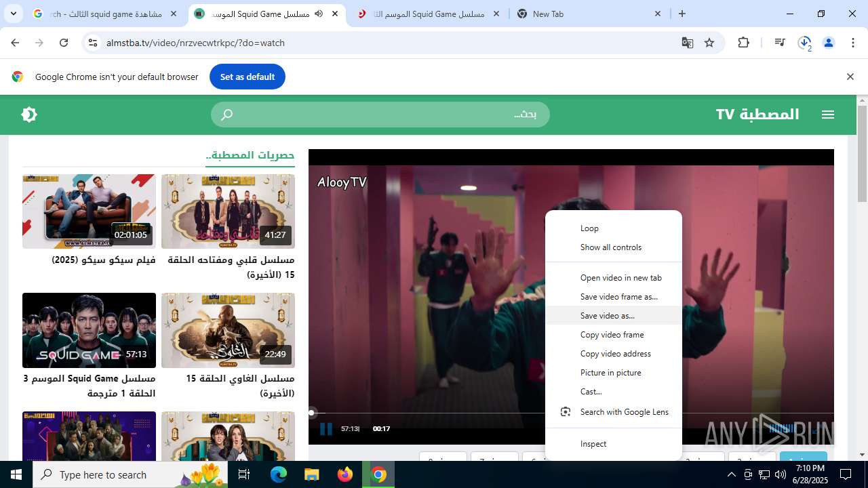Open a new tab with plus button
Viewport: 868px width, 488px height.
pyautogui.click(x=682, y=14)
